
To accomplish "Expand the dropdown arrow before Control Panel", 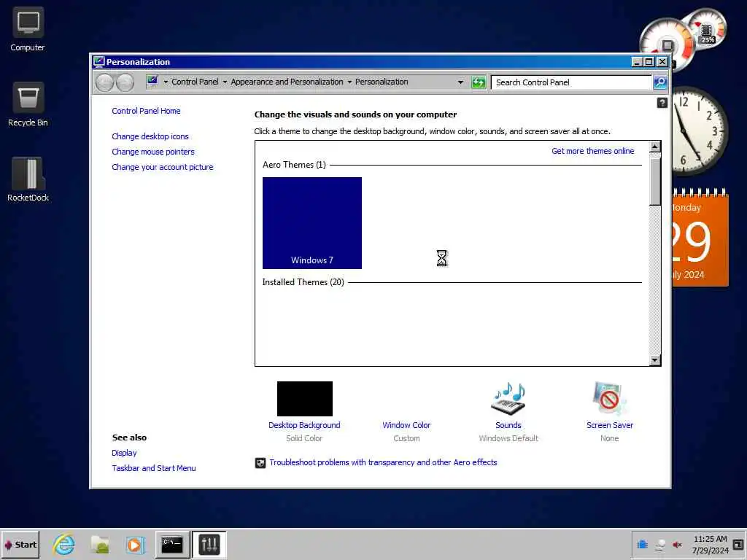I will coord(166,82).
